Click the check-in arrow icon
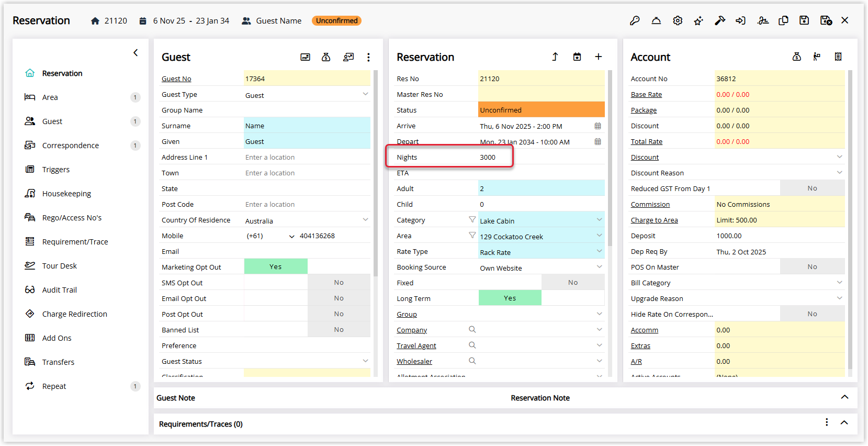The image size is (868, 446). pyautogui.click(x=740, y=20)
